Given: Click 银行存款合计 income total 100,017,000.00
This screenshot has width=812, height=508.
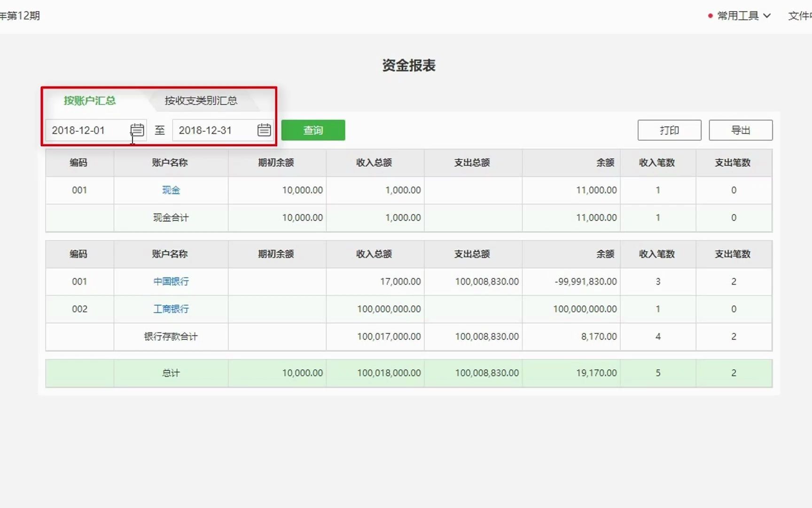Looking at the screenshot, I should coord(389,337).
